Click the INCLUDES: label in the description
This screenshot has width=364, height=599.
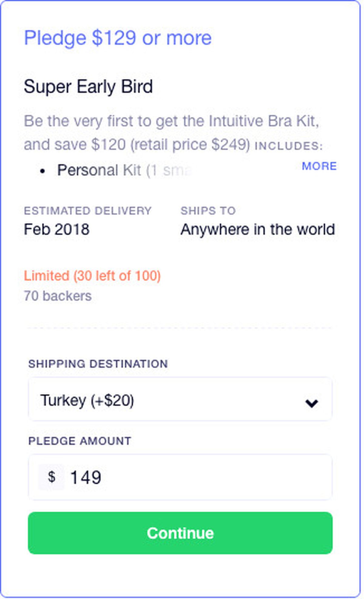(x=289, y=146)
